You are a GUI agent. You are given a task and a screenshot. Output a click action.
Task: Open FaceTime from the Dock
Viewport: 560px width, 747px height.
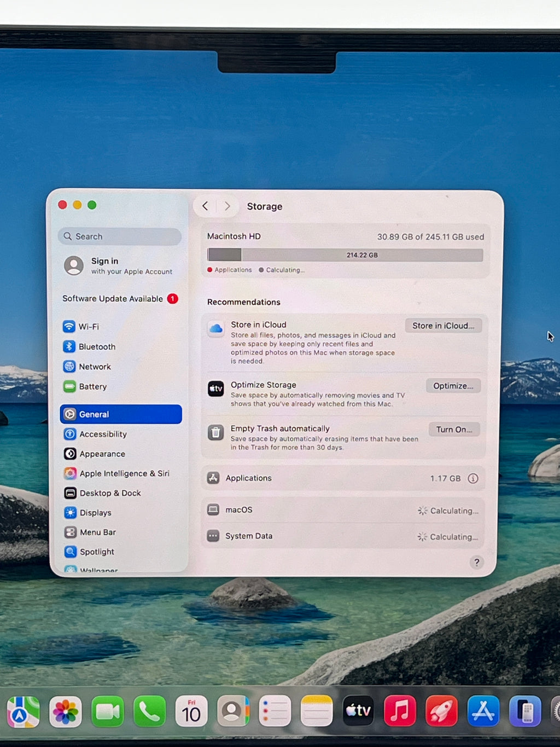pos(107,712)
